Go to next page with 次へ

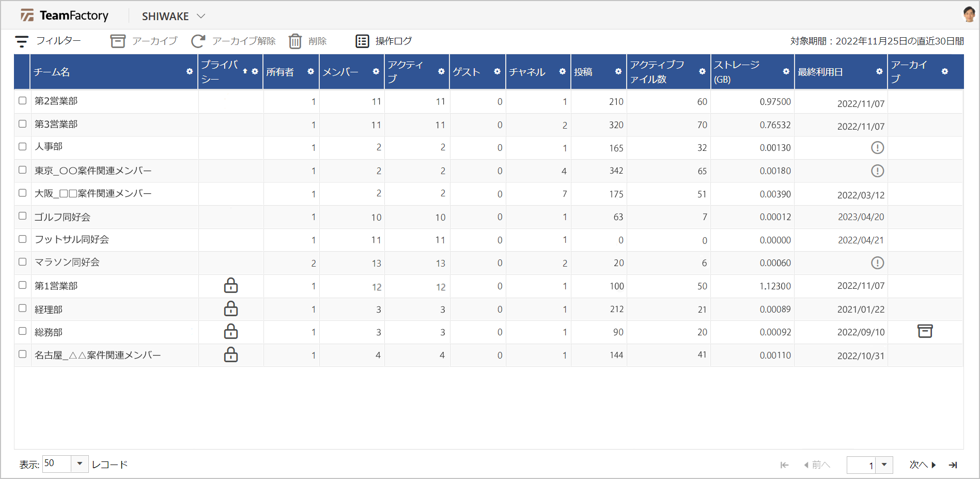(x=923, y=465)
